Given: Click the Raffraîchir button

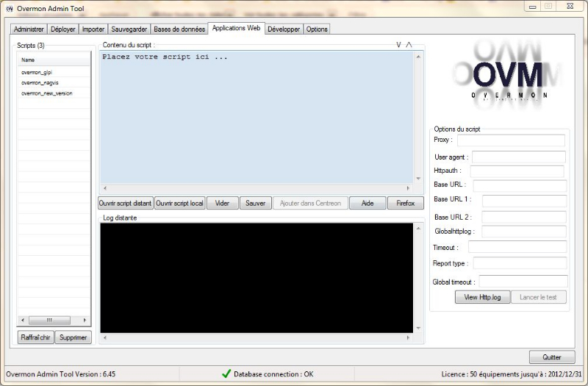Looking at the screenshot, I should click(x=35, y=337).
